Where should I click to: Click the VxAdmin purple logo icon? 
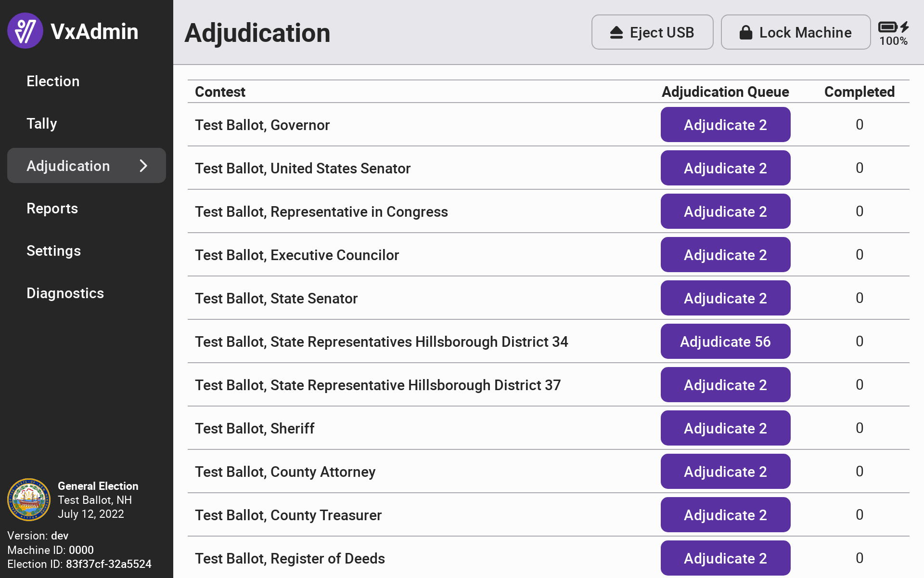[x=25, y=31]
